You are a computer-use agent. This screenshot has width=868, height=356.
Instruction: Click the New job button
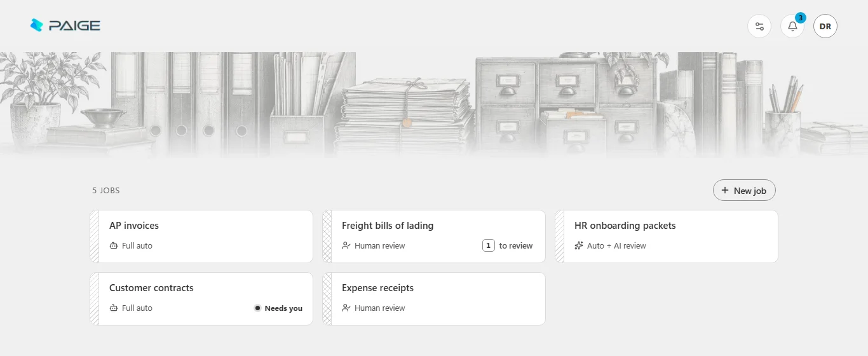pyautogui.click(x=744, y=190)
